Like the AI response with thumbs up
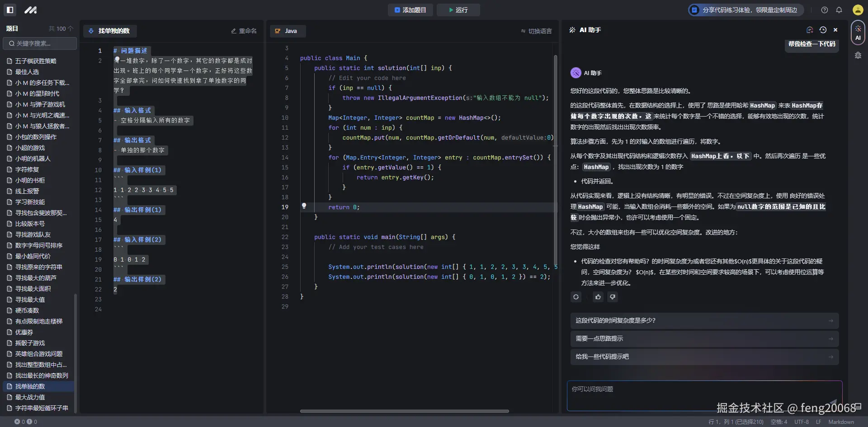Image resolution: width=868 pixels, height=427 pixels. tap(598, 297)
